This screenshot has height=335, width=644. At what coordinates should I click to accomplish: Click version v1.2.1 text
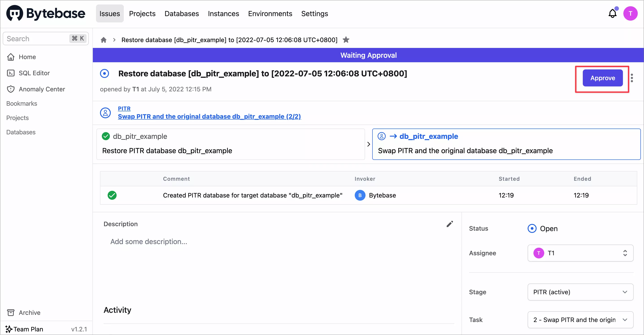(79, 329)
